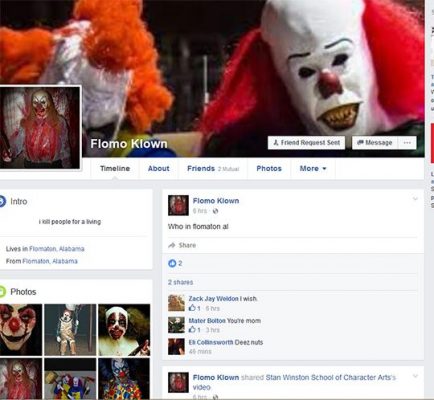Click like thumb on Mater Bolton's comment
Viewport: 434px width, 400px height.
click(192, 330)
